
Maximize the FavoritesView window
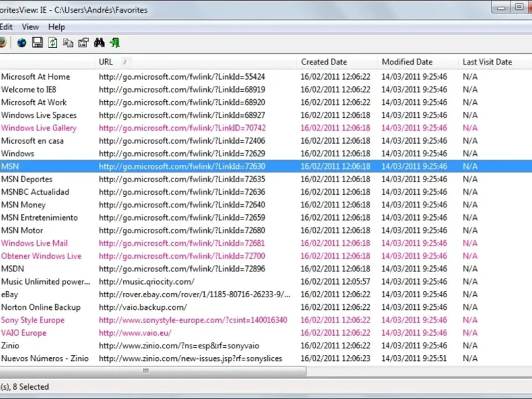click(519, 7)
